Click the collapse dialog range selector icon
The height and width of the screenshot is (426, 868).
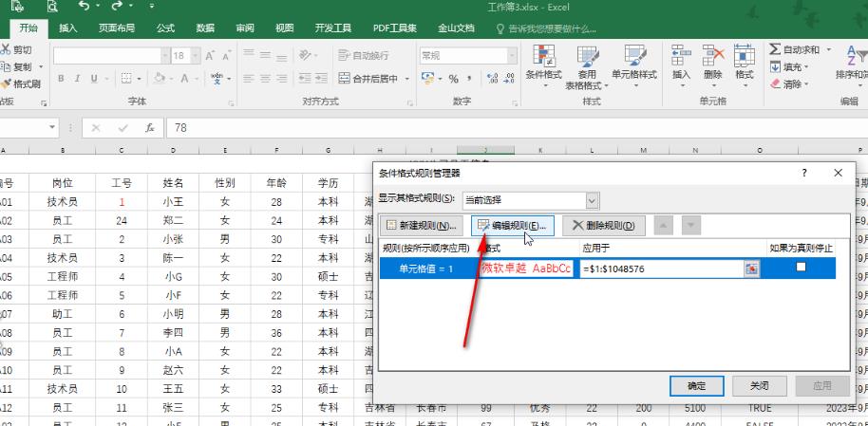751,269
